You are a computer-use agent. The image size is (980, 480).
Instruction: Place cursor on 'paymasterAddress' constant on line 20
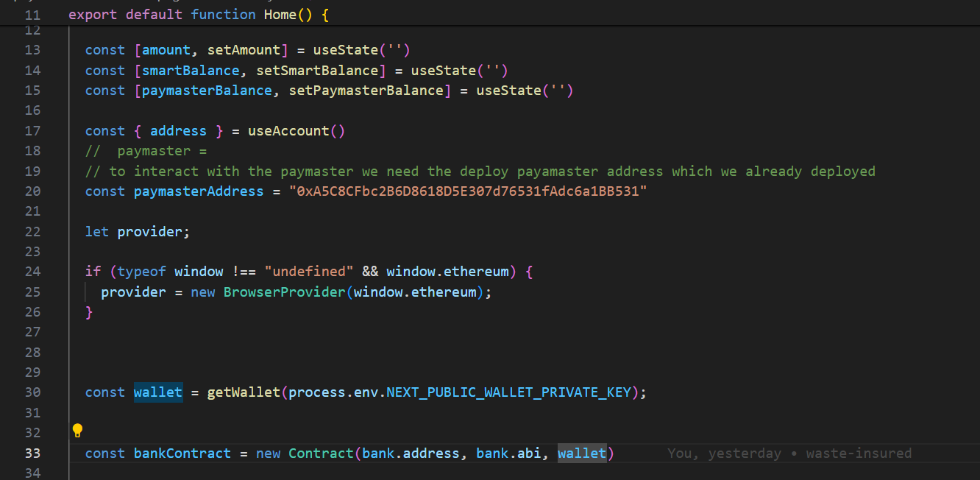click(x=198, y=191)
